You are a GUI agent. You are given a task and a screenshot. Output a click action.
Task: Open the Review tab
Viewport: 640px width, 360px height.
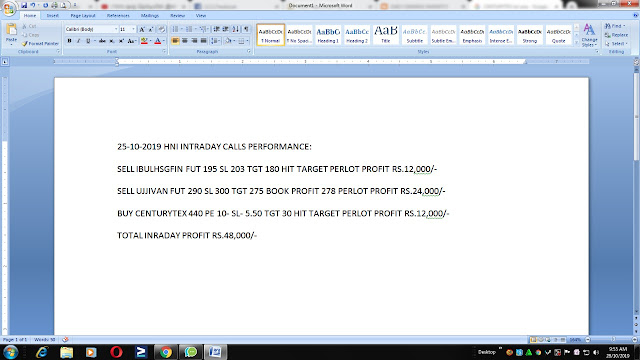pos(178,16)
